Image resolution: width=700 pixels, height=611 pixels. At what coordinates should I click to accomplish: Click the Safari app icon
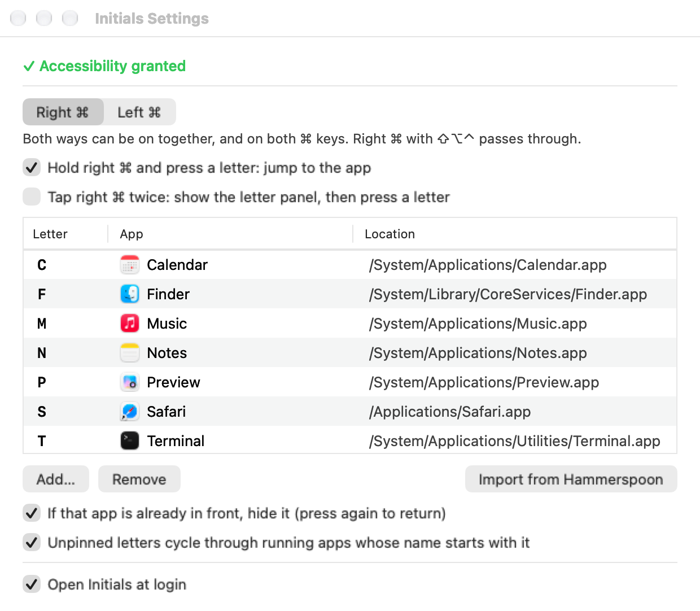coord(130,412)
